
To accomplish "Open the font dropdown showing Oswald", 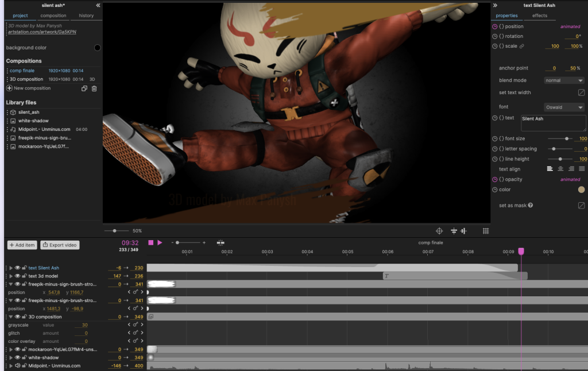I will 564,107.
